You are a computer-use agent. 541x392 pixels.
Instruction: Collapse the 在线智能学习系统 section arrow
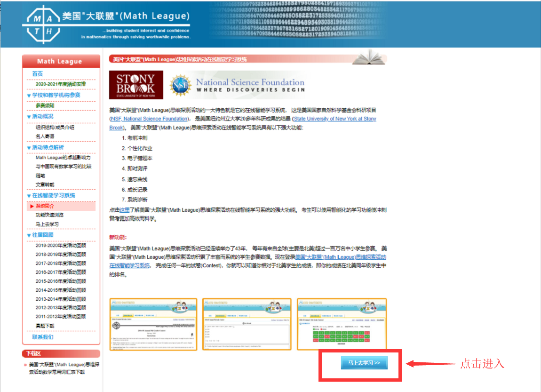coord(29,196)
